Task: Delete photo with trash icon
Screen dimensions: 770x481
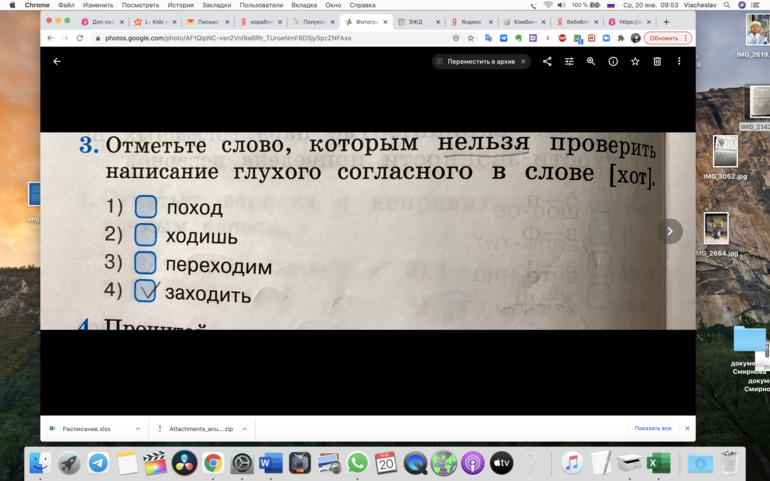Action: click(x=657, y=62)
